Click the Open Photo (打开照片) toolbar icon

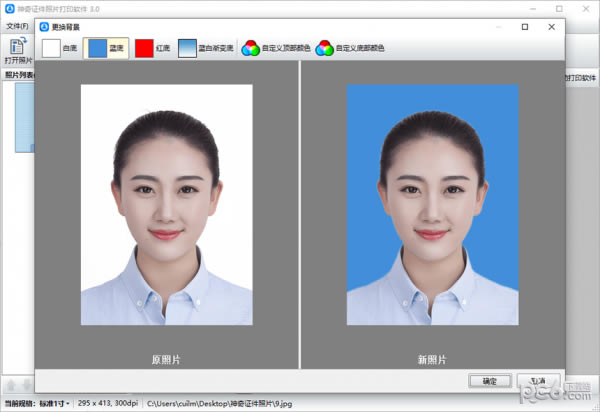[x=17, y=50]
